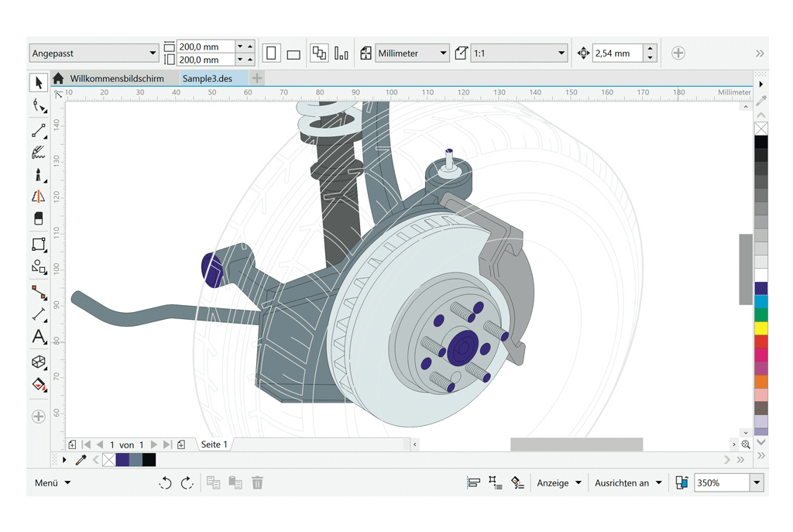Open the 350% zoom level dropdown
This screenshot has height=532, width=793.
[757, 483]
